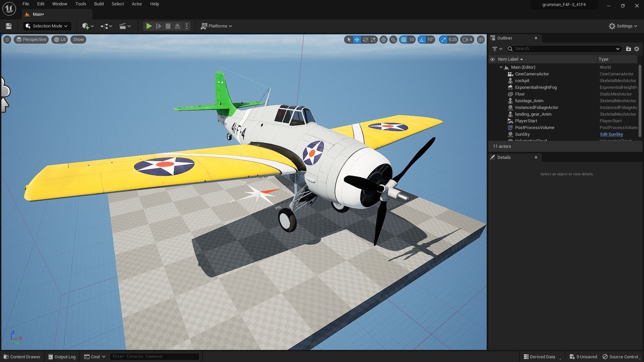Activate the Translate (move) tool
644x362 pixels.
tap(357, 40)
